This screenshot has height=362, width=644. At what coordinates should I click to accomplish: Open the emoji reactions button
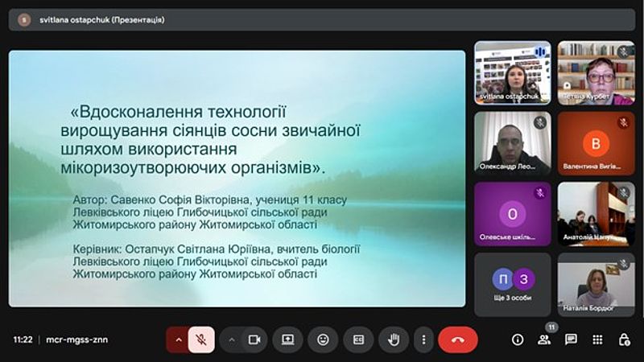coord(323,339)
